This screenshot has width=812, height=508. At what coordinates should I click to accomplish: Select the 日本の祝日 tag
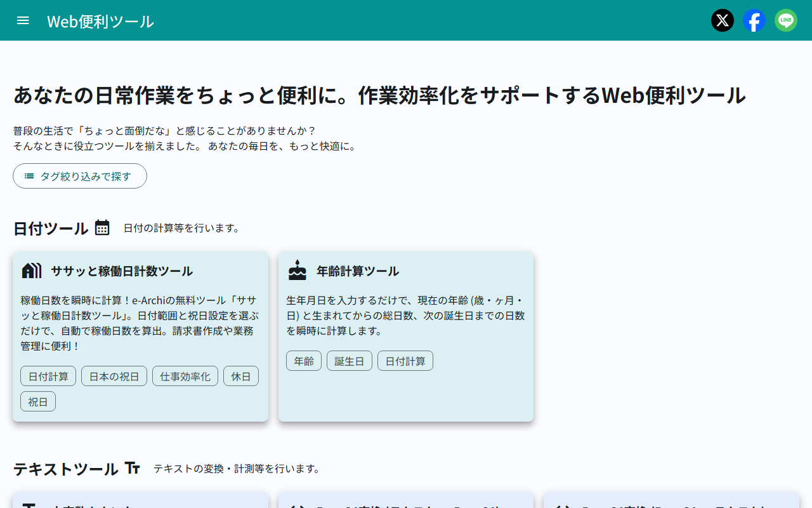coord(114,375)
